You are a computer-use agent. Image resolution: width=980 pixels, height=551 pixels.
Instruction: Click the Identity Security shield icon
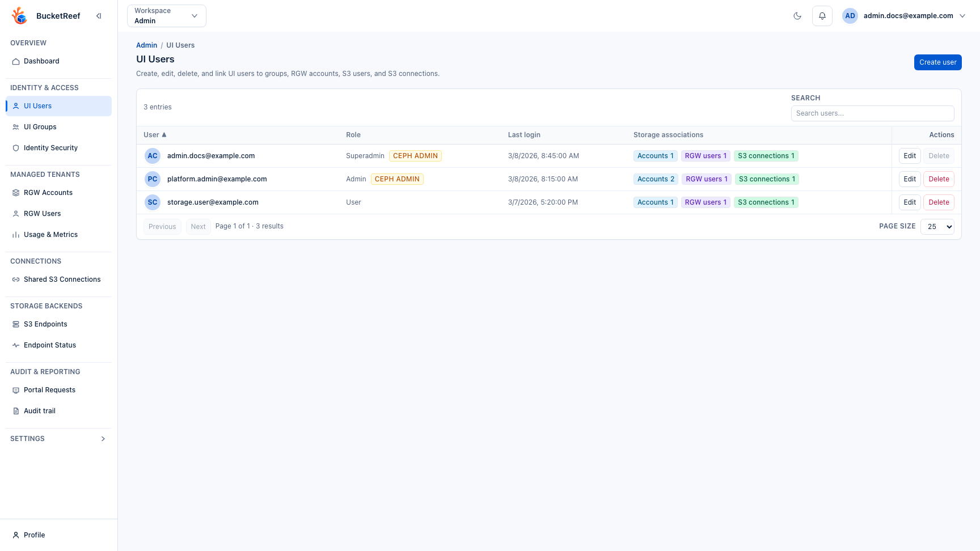(16, 148)
